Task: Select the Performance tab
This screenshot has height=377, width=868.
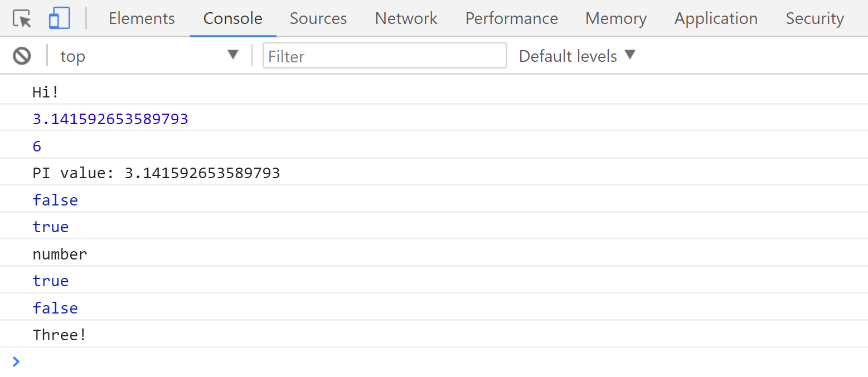Action: click(511, 19)
